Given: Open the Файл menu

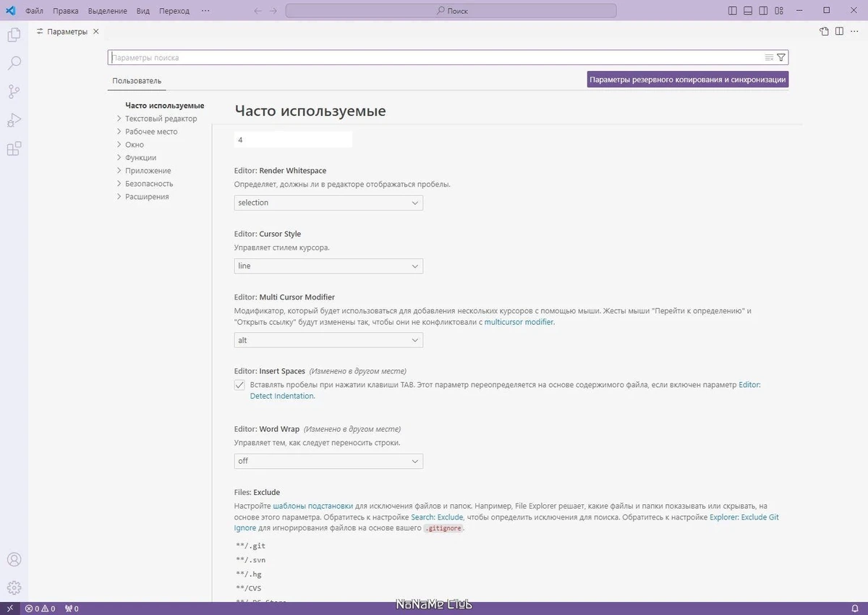Looking at the screenshot, I should [34, 11].
